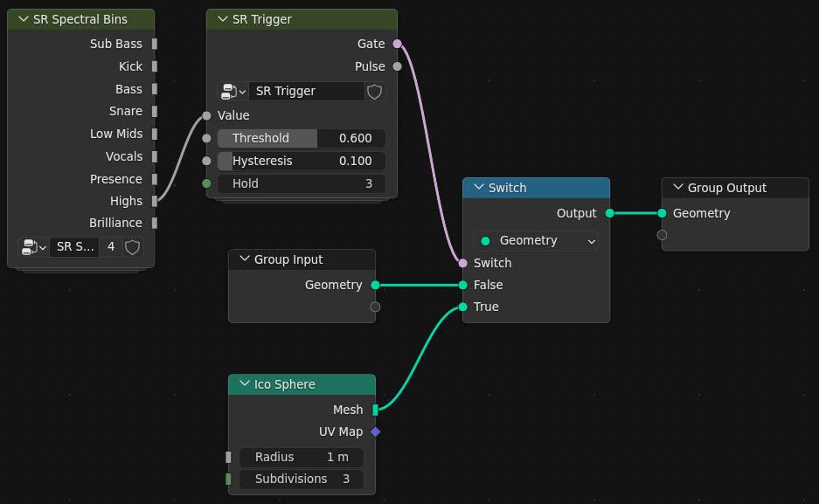Click the Vocals output socket
The width and height of the screenshot is (819, 504).
pos(155,156)
